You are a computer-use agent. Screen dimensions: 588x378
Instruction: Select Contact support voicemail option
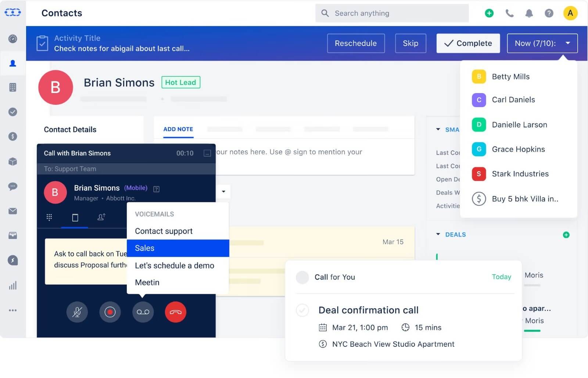tap(178, 231)
